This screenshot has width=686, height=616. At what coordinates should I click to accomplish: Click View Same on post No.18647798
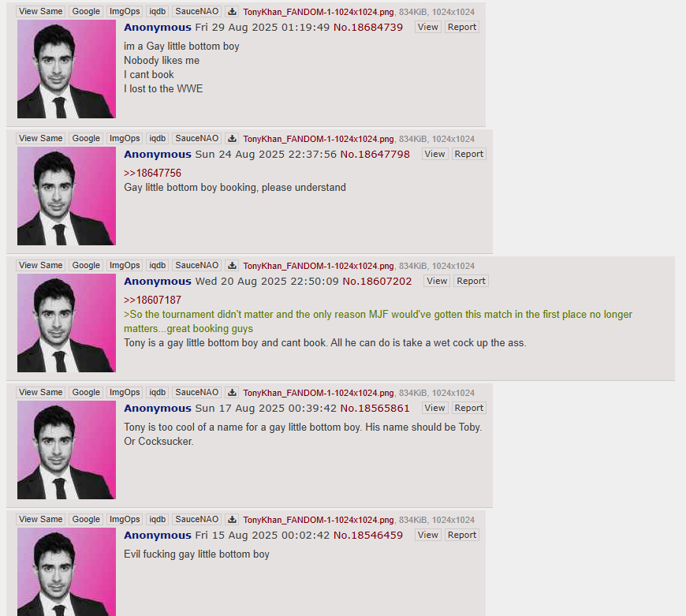pos(41,138)
